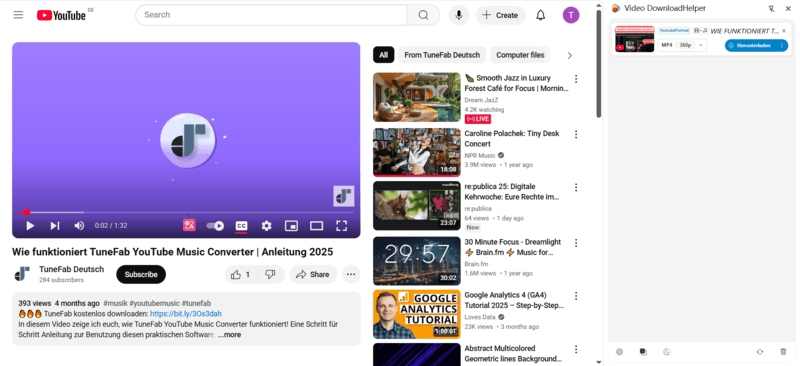
Task: Open options for re:publica 25 video
Action: (576, 187)
